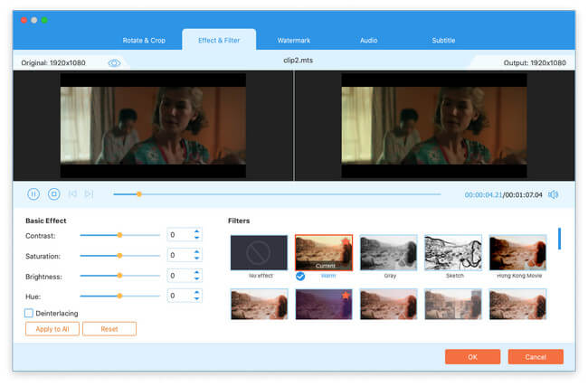Stop the video preview

point(53,193)
